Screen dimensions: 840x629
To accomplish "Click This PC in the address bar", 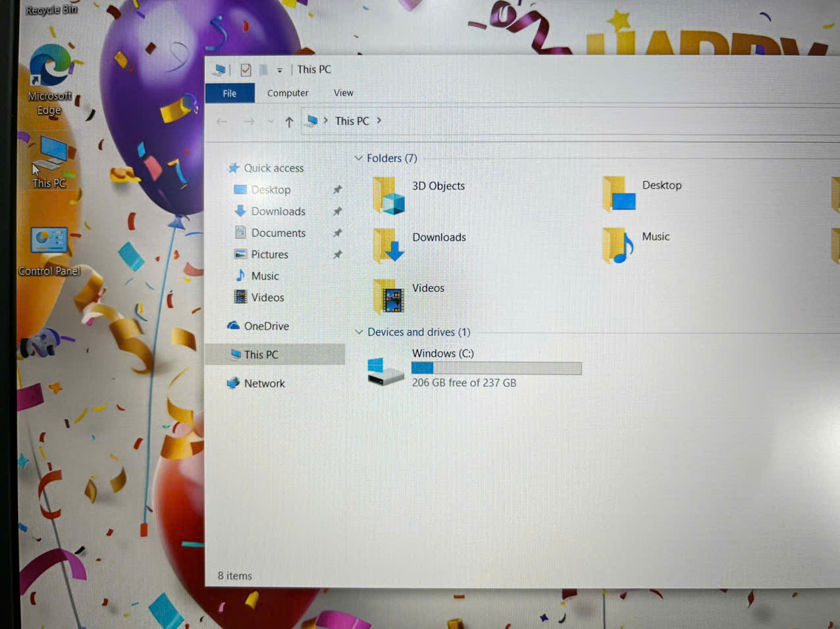I will pos(352,121).
